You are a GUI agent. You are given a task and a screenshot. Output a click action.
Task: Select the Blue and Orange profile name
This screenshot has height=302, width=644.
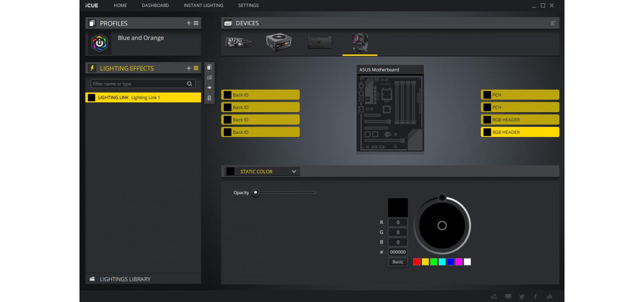[x=141, y=38]
